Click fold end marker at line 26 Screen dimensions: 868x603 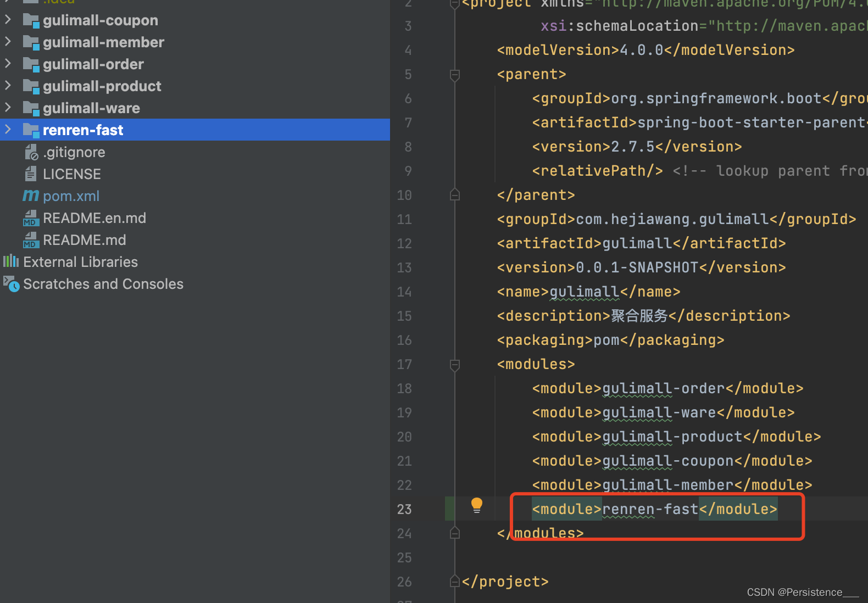[455, 582]
